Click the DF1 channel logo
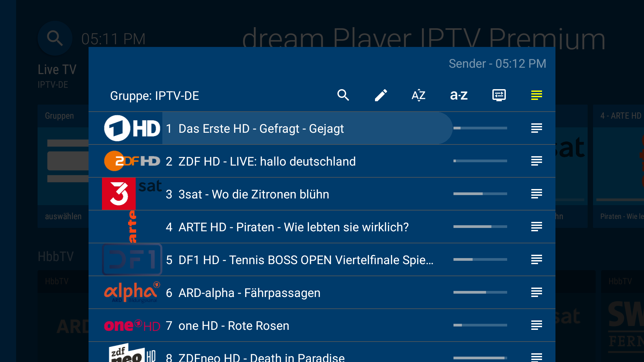Image resolution: width=644 pixels, height=362 pixels. [x=132, y=259]
